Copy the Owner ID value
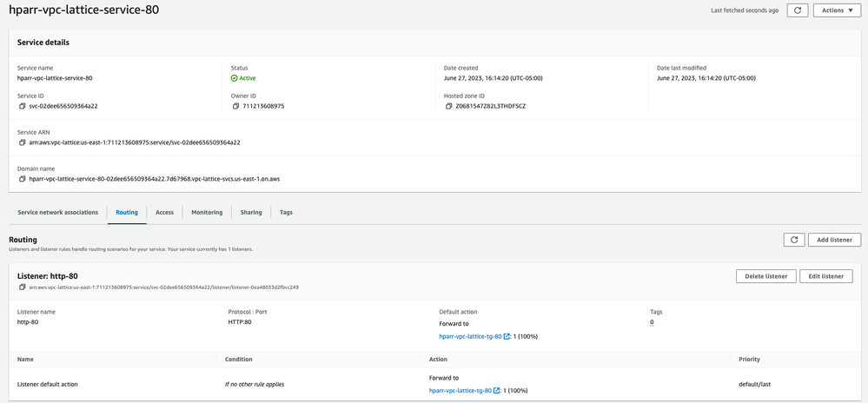Screen dimensions: 868x403 click(x=235, y=106)
